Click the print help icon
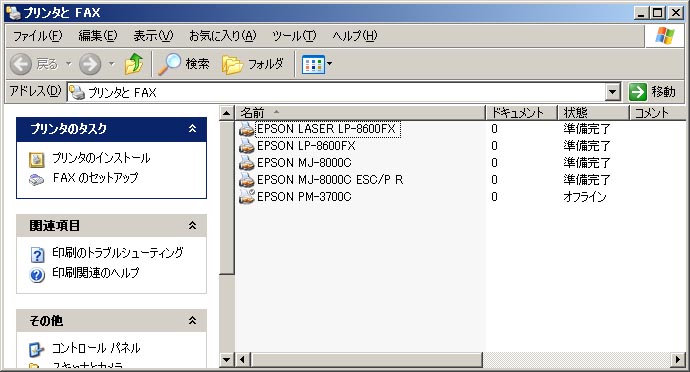 37,275
